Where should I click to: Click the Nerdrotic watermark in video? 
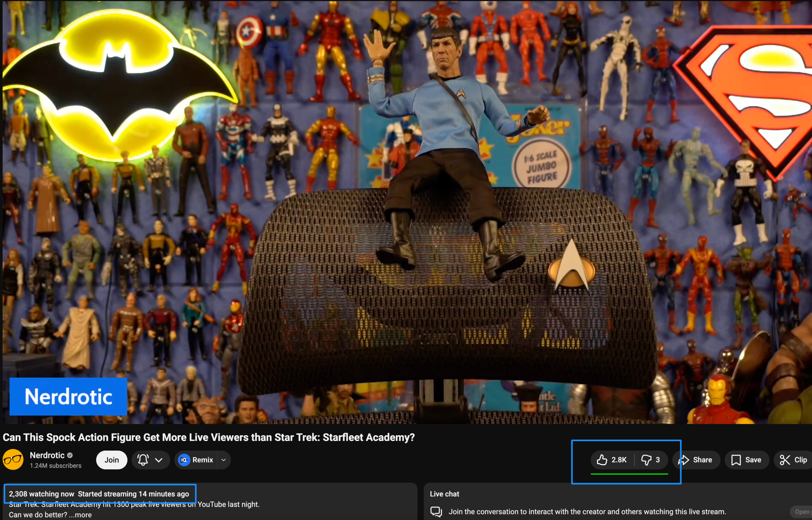68,396
